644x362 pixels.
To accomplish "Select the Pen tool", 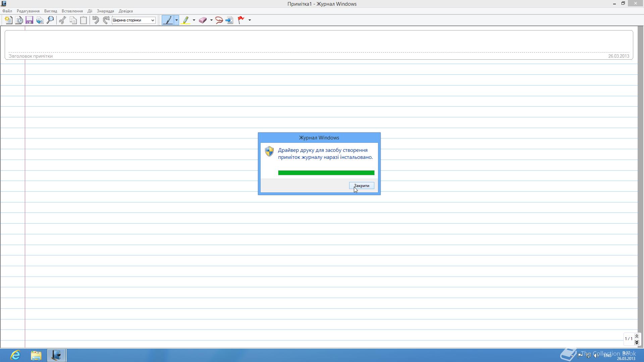I will [x=168, y=20].
